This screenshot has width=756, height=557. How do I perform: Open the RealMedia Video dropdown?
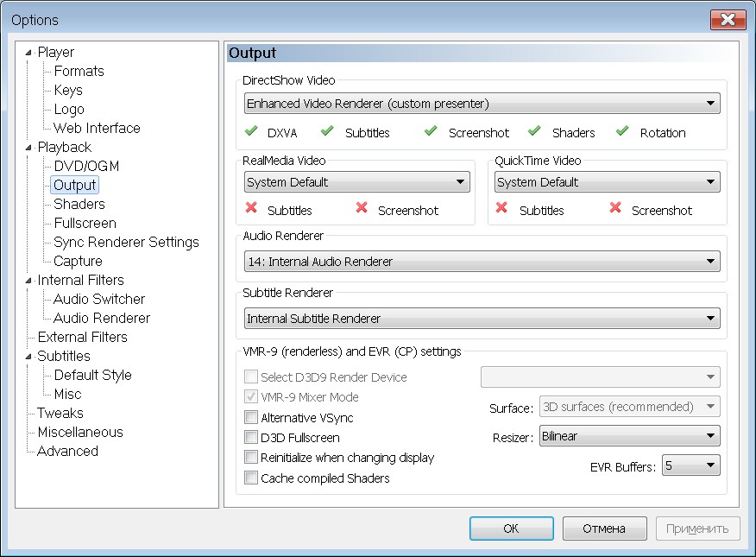pos(356,182)
